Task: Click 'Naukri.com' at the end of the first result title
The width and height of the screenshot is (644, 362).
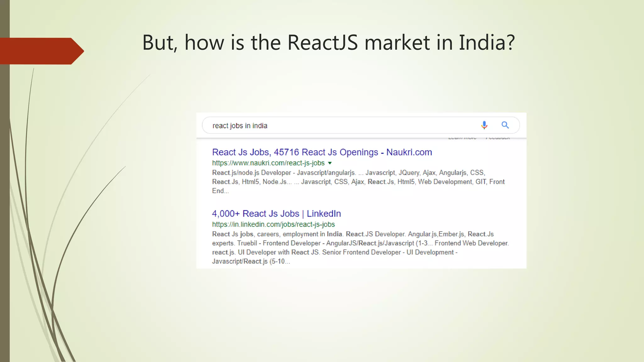Action: pyautogui.click(x=409, y=152)
